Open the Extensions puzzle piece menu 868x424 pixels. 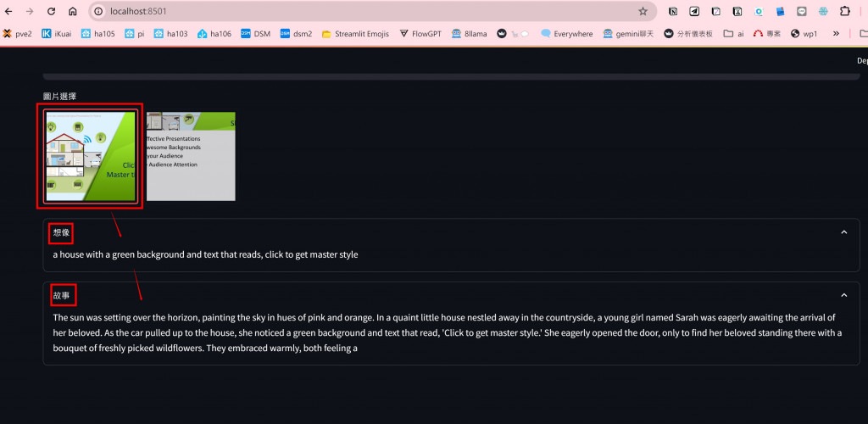[x=845, y=11]
